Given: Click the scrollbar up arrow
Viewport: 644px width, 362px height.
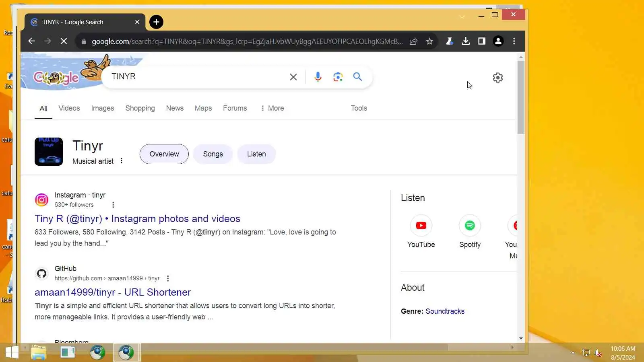Looking at the screenshot, I should coord(521,57).
